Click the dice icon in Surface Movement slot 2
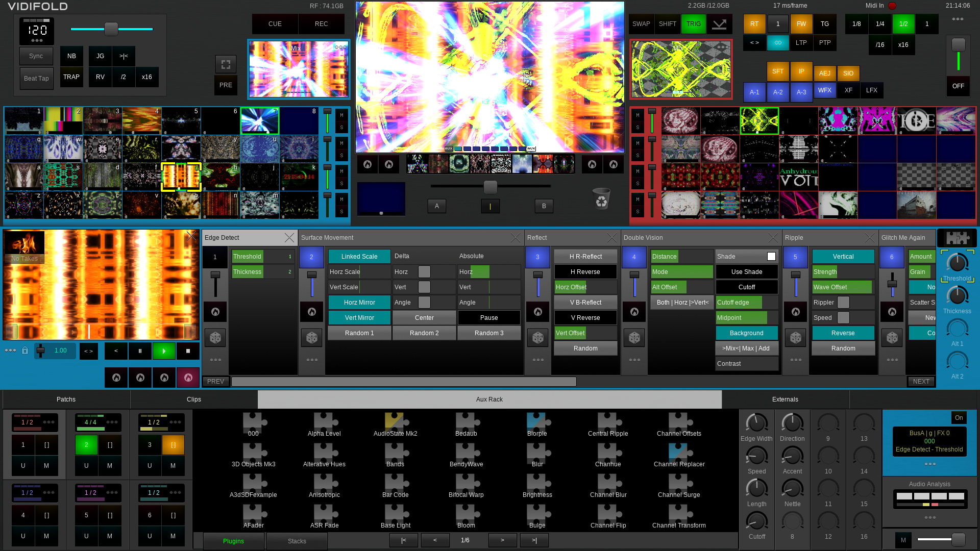980x551 pixels. tap(311, 338)
